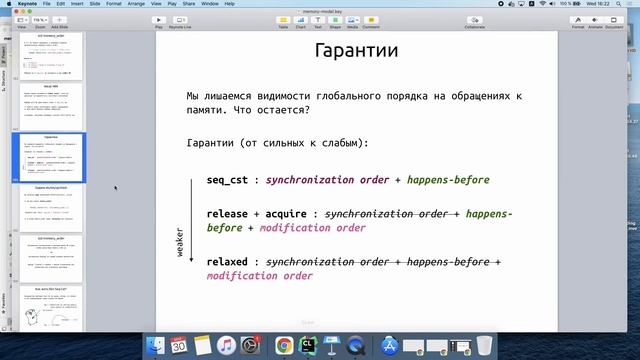This screenshot has height=360, width=640.
Task: Open the Document inspector
Action: coord(613,20)
